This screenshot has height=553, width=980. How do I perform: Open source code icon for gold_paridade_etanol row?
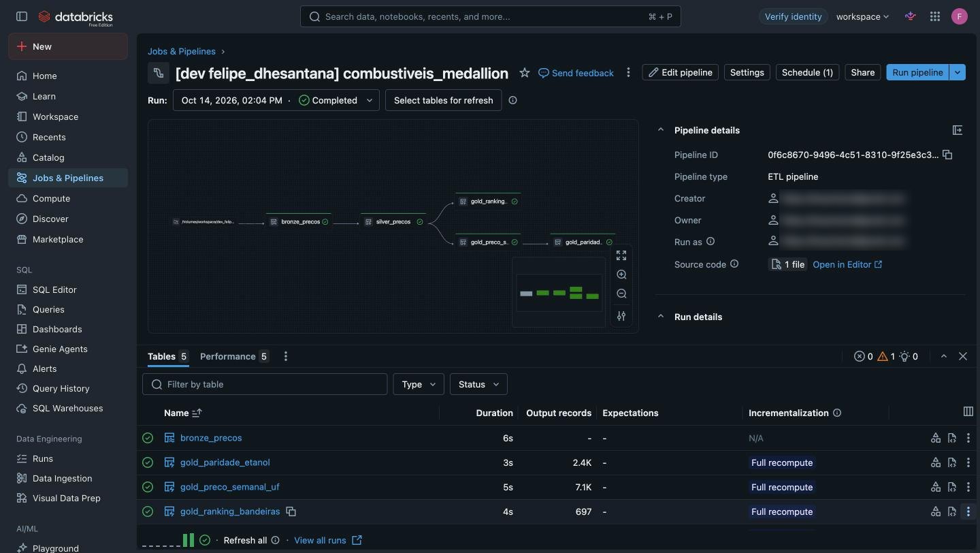point(952,462)
